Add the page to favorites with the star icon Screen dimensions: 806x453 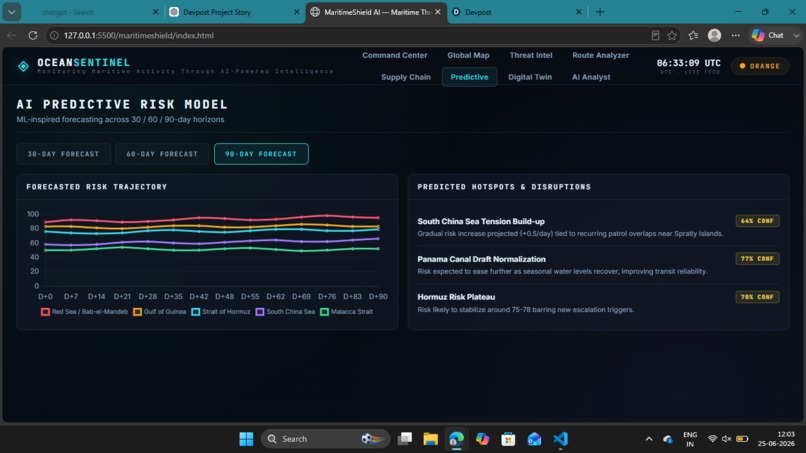(x=672, y=35)
